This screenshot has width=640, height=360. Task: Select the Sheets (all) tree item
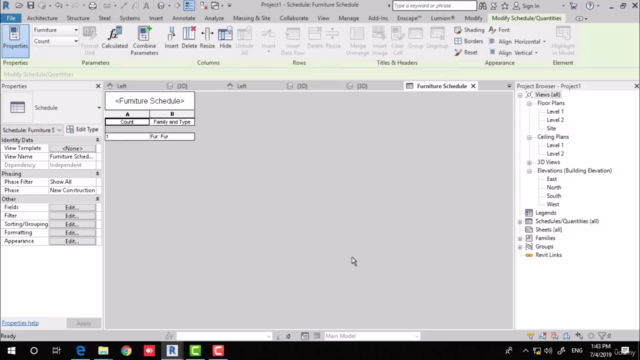tap(549, 230)
